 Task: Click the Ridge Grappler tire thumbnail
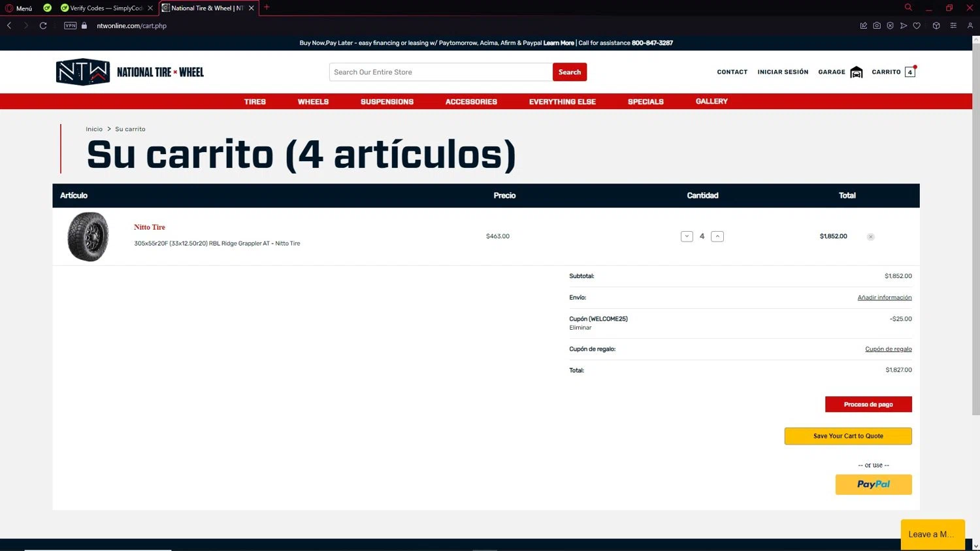(88, 236)
